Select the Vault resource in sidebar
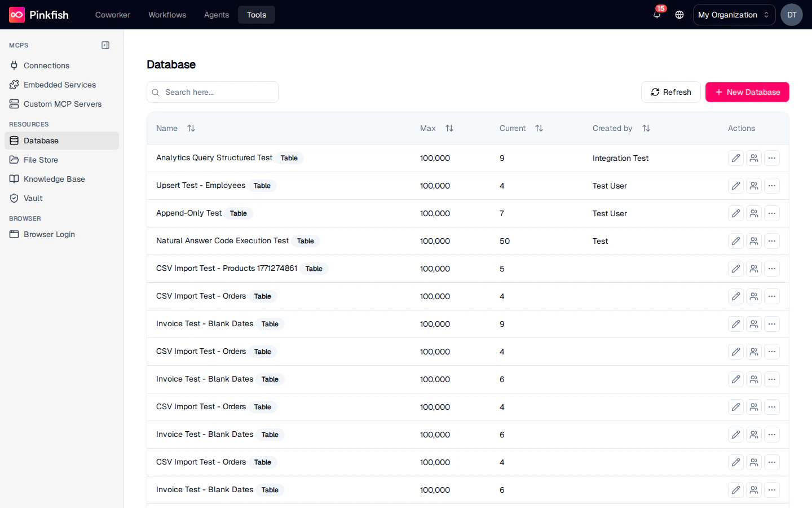Viewport: 812px width, 508px height. coord(32,198)
